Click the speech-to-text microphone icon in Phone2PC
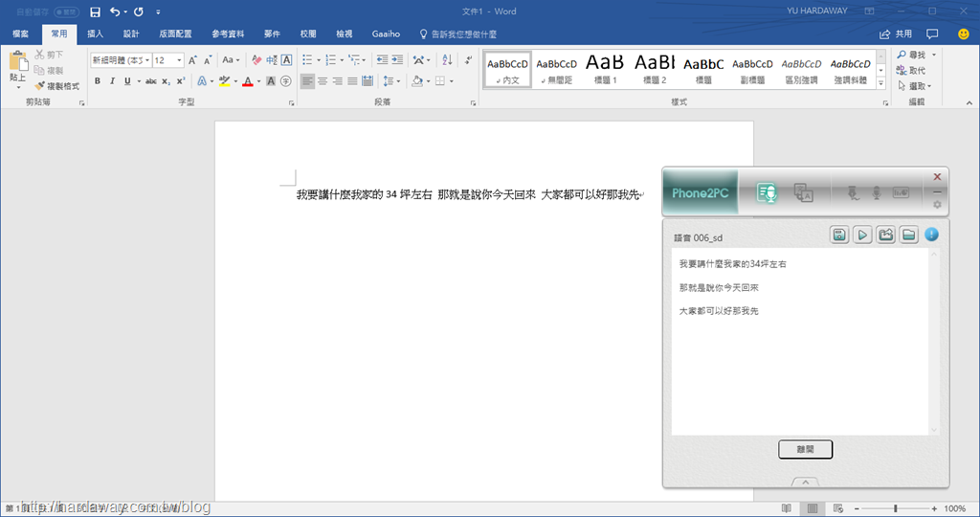Image resolution: width=980 pixels, height=517 pixels. click(767, 193)
